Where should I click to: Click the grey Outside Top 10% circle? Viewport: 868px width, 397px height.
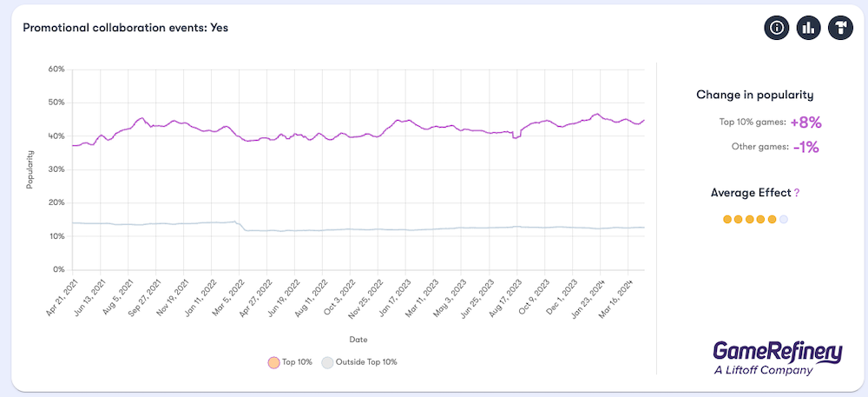(x=327, y=361)
